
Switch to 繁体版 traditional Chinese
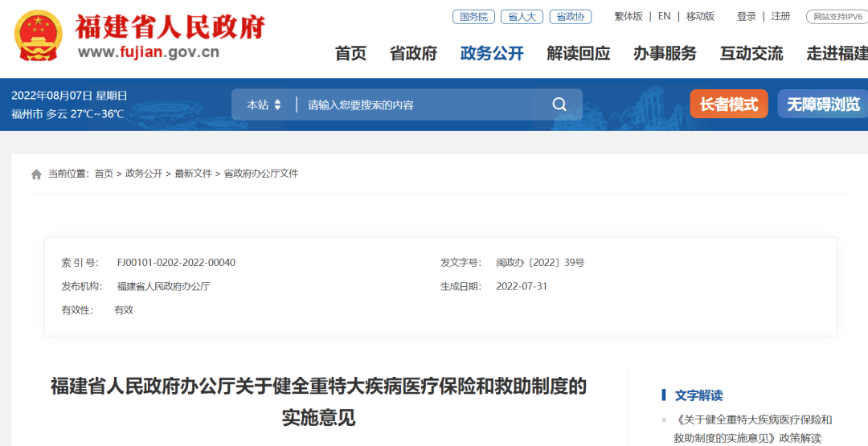click(x=628, y=16)
